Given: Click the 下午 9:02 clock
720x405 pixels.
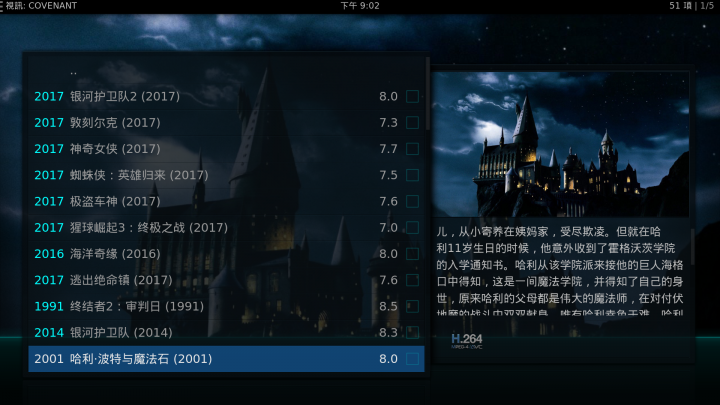Looking at the screenshot, I should coord(360,6).
